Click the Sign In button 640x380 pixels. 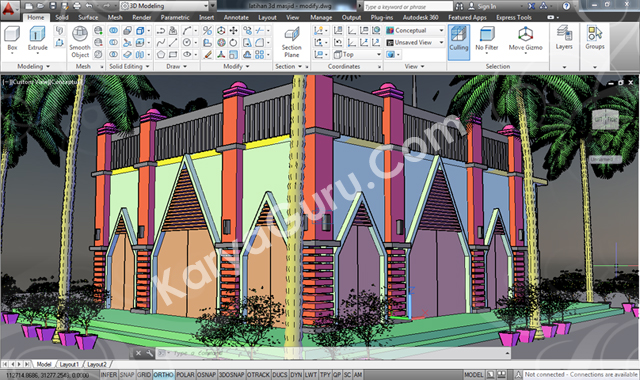(482, 6)
